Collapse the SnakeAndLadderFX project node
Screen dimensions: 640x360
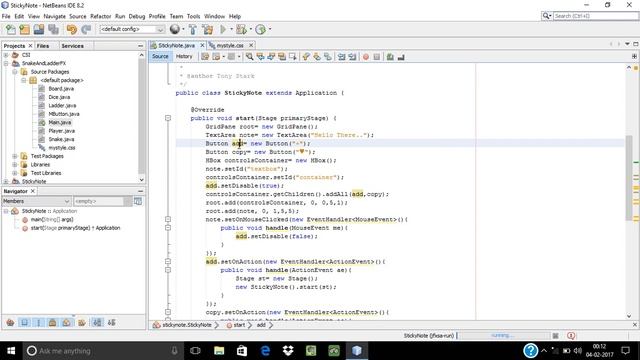(6, 63)
